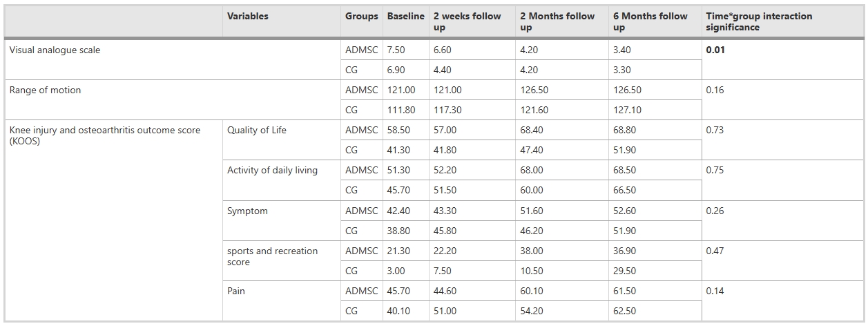Click the Knee injury and osteoarthritis outcome score cell
Viewport: 868px width, 326px height.
point(105,135)
